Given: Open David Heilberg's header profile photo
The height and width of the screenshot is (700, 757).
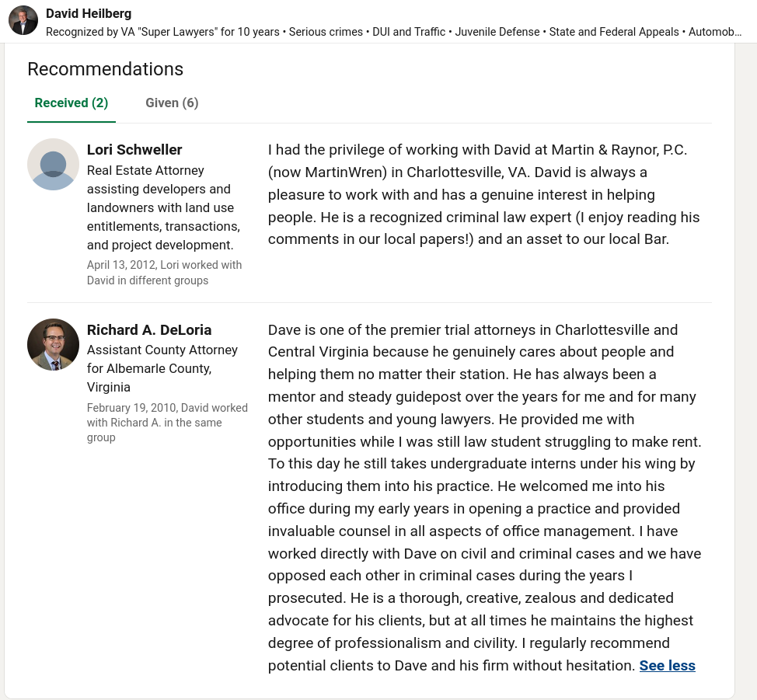Looking at the screenshot, I should pyautogui.click(x=23, y=21).
